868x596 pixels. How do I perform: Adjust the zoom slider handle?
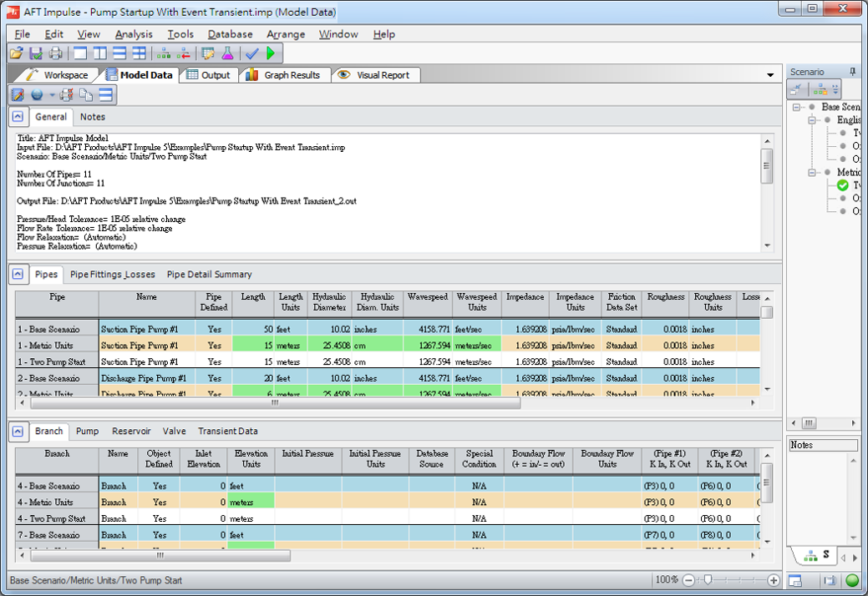tap(708, 580)
